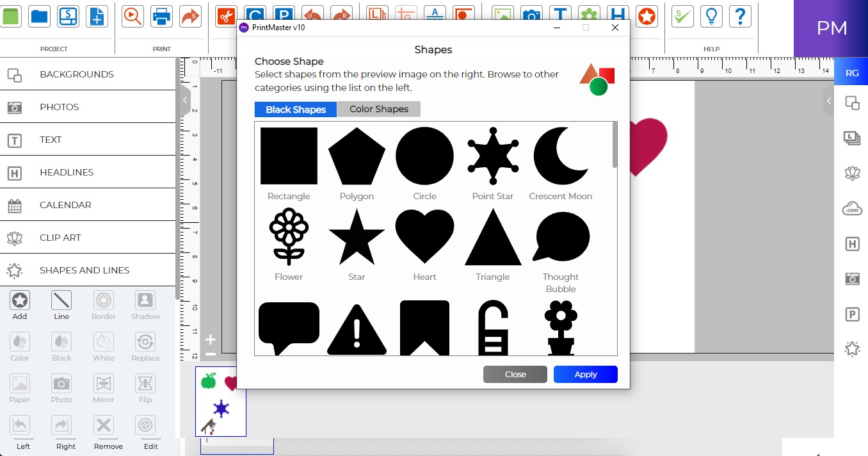This screenshot has height=456, width=868.
Task: Select the Point Star shape
Action: (x=493, y=156)
